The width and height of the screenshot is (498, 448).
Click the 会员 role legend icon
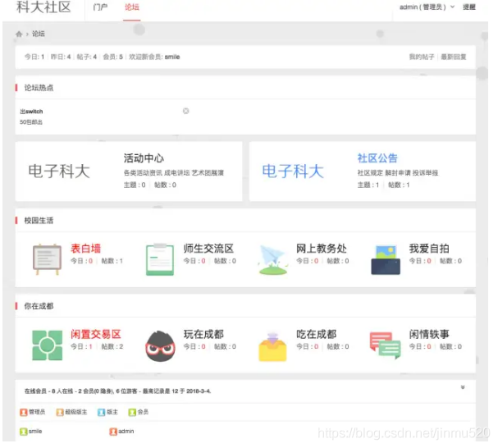point(132,412)
